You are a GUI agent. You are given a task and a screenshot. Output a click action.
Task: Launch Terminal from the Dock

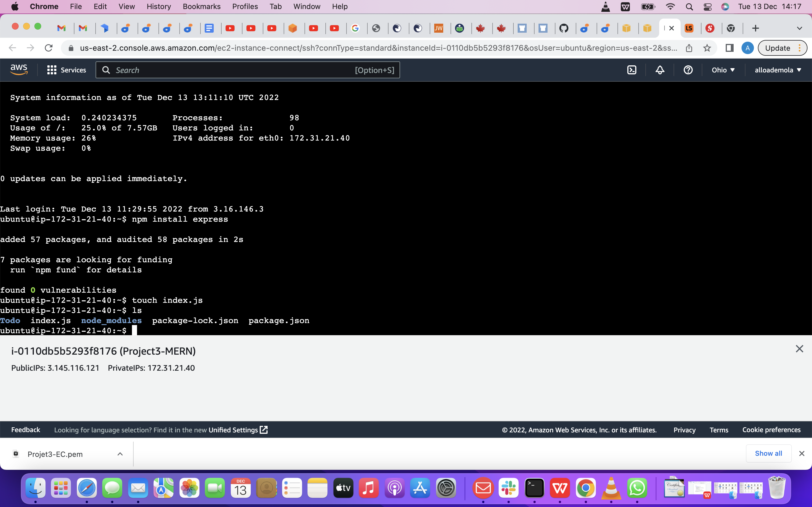click(535, 488)
